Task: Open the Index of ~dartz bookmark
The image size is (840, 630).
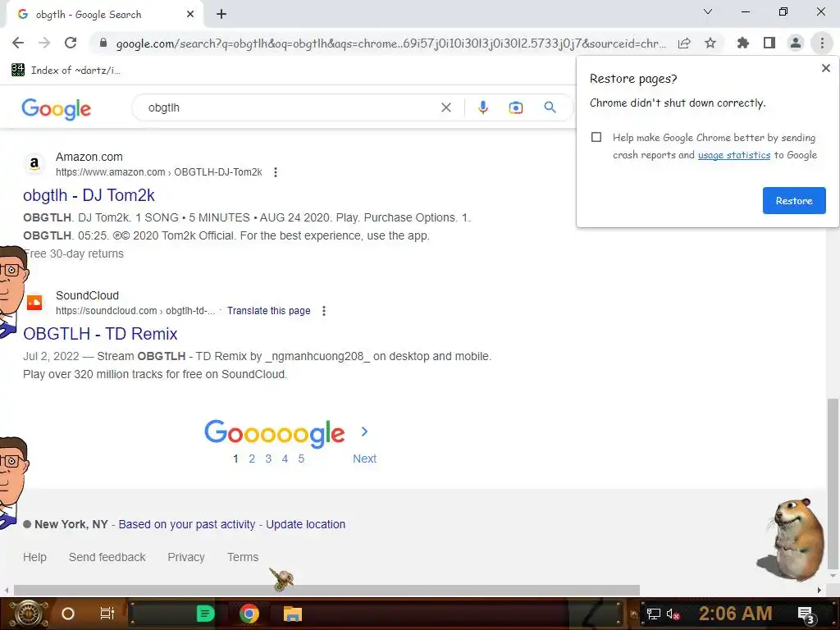Action: tap(66, 71)
